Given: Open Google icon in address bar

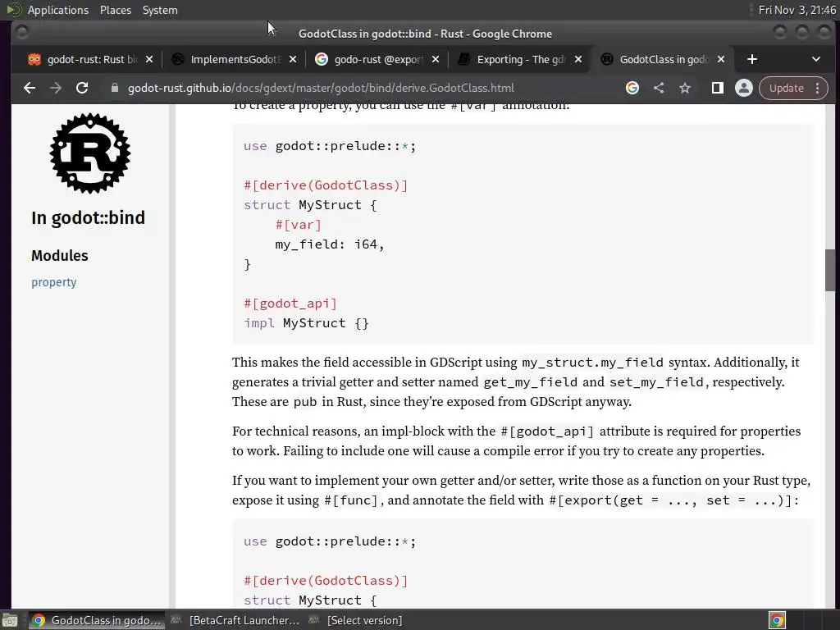Looking at the screenshot, I should click(632, 88).
